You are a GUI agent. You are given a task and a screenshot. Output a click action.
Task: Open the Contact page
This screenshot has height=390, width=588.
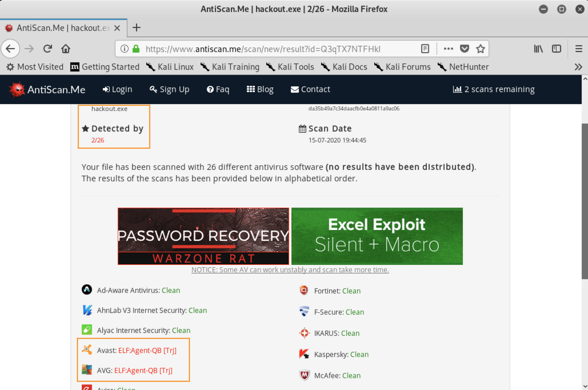click(x=310, y=89)
